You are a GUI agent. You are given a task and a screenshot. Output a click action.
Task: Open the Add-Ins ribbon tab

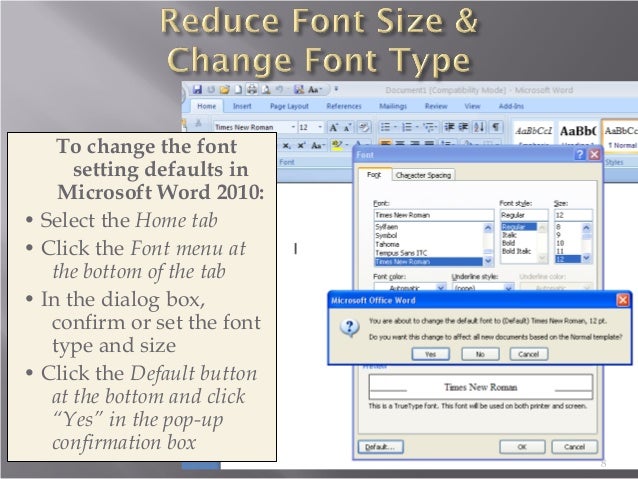pos(511,106)
